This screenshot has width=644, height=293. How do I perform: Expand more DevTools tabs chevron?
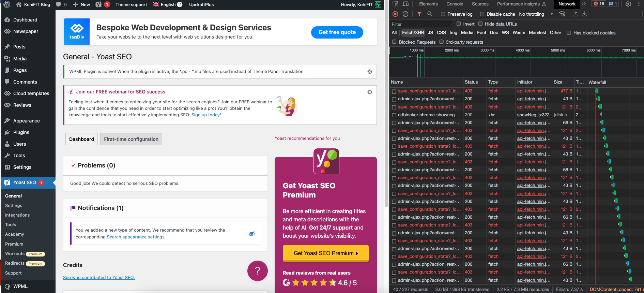click(584, 4)
